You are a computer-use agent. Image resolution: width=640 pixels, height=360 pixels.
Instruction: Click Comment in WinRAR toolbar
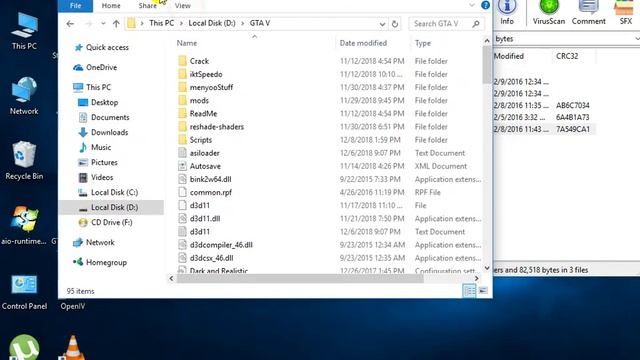(588, 12)
